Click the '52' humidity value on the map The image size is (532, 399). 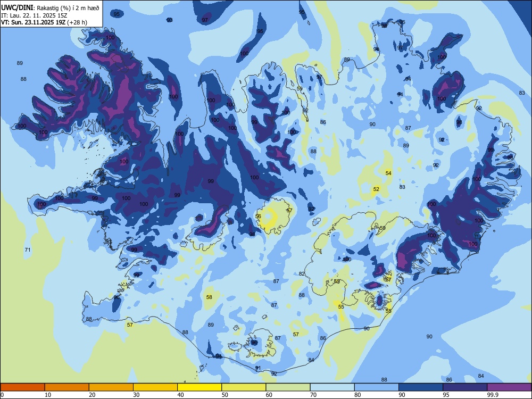(x=376, y=189)
